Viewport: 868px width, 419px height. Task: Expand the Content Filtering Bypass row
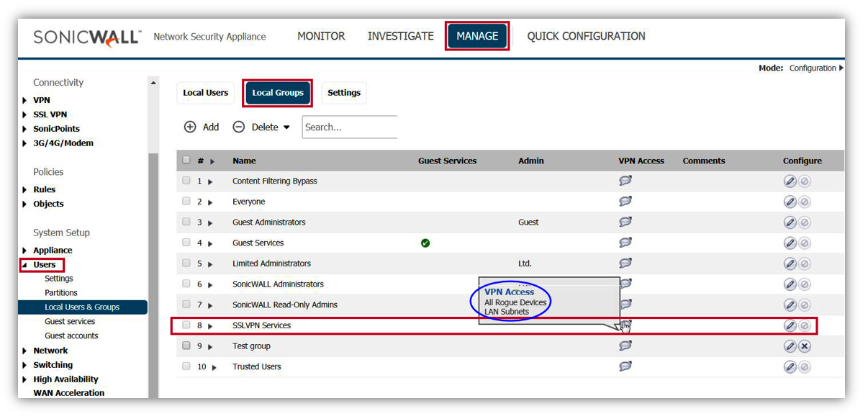(x=210, y=182)
